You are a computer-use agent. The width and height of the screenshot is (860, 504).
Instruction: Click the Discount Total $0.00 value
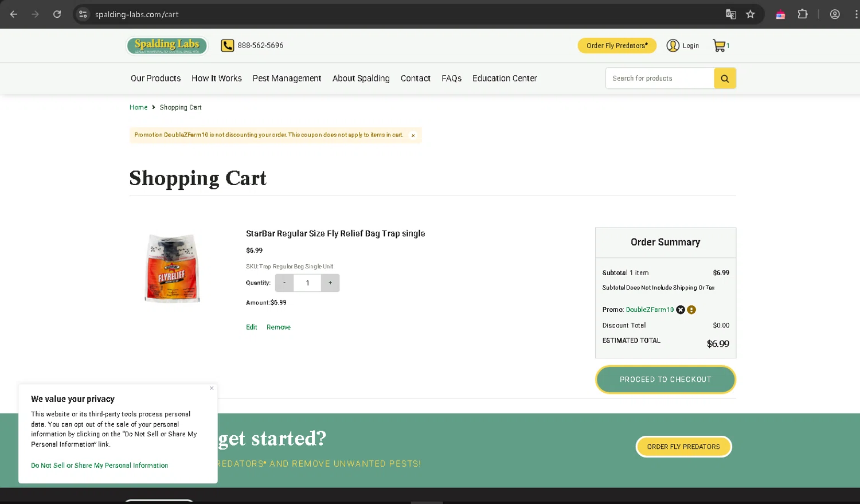(721, 326)
